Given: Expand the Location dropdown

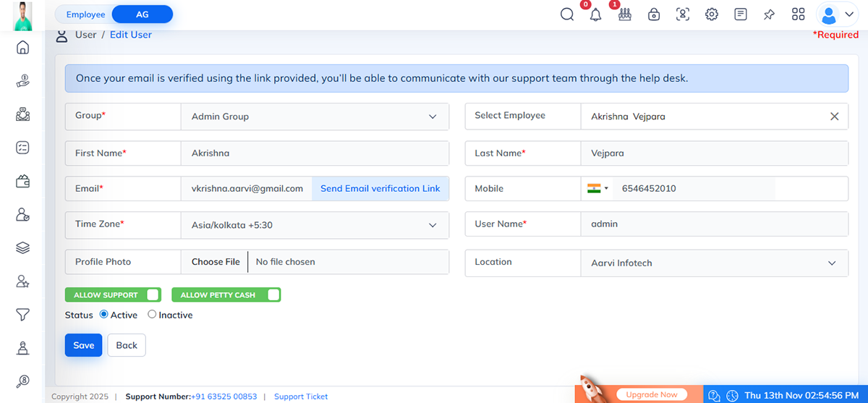Looking at the screenshot, I should click(x=714, y=263).
